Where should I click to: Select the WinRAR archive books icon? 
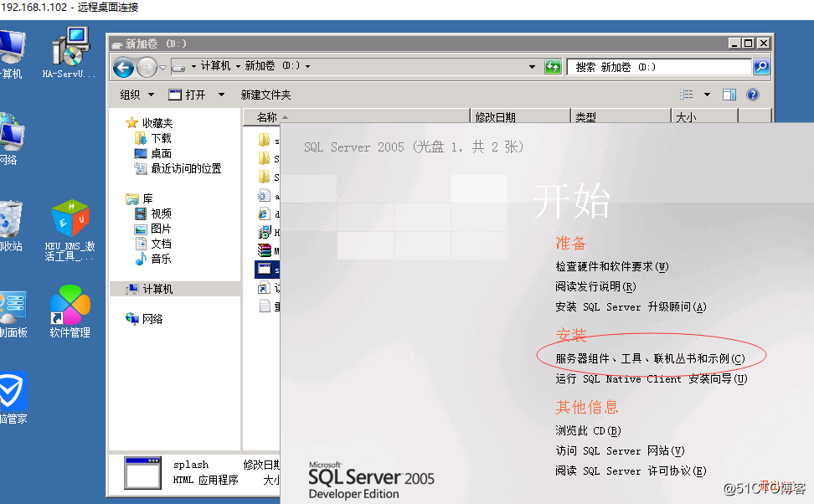tap(265, 250)
